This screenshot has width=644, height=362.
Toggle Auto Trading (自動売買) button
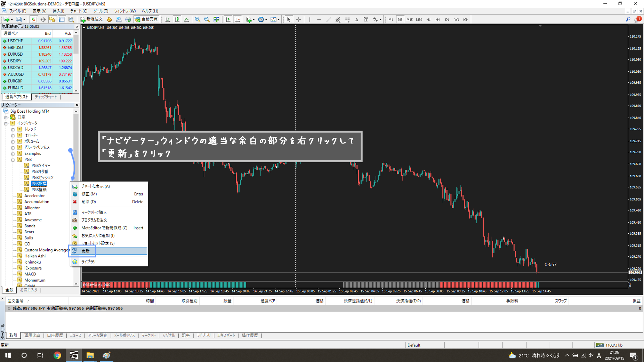pos(147,20)
